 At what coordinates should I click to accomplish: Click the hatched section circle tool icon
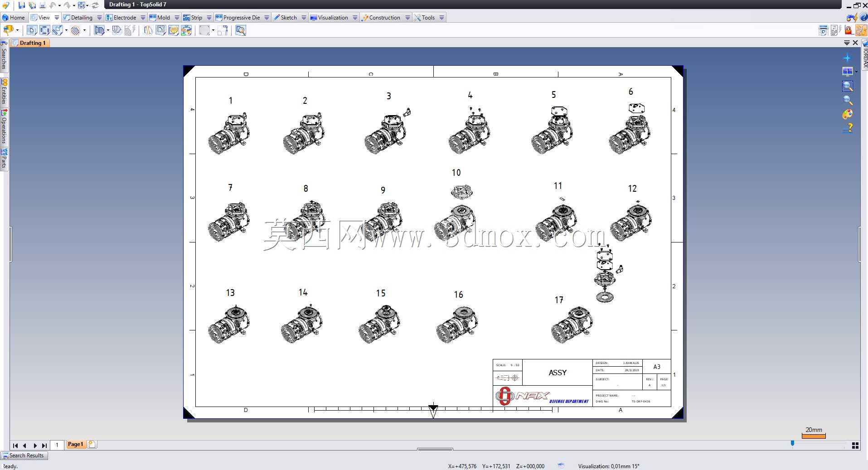pyautogui.click(x=75, y=30)
